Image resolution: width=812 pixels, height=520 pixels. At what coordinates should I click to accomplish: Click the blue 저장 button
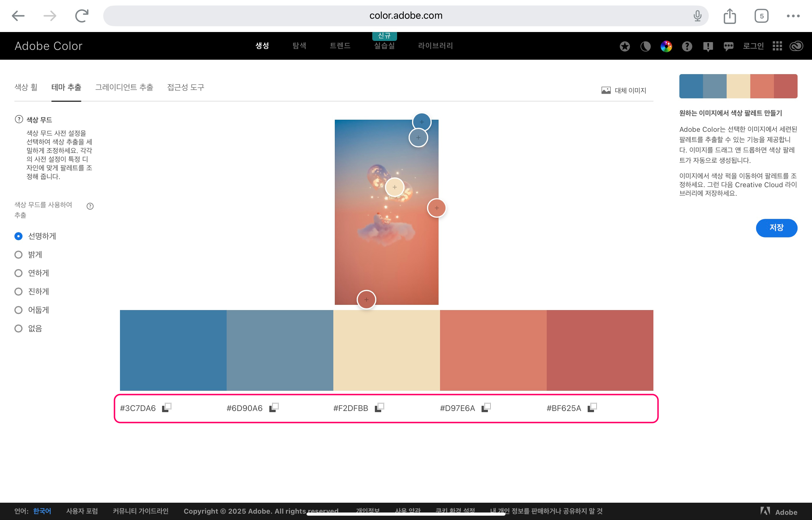pyautogui.click(x=776, y=228)
